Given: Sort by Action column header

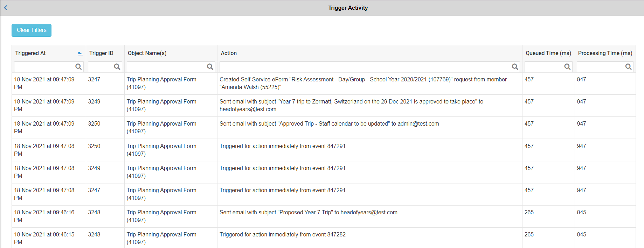Looking at the screenshot, I should [x=229, y=53].
